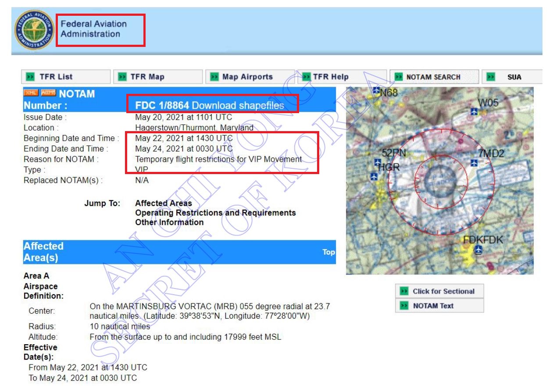This screenshot has height=392, width=553.
Task: Click the Type value VIP
Action: (142, 170)
